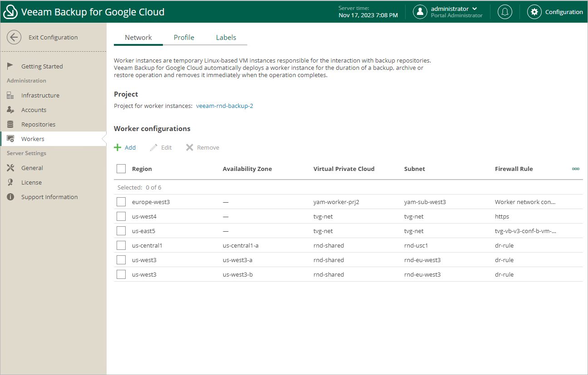Check the us-east5 row checkbox
Image resolution: width=588 pixels, height=375 pixels.
coord(121,231)
